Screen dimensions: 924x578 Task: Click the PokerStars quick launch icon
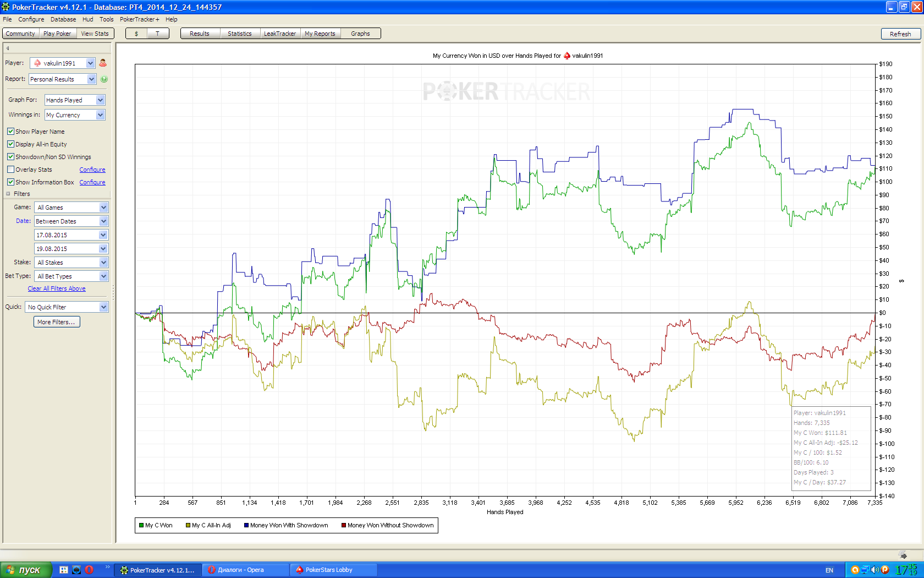[76, 570]
